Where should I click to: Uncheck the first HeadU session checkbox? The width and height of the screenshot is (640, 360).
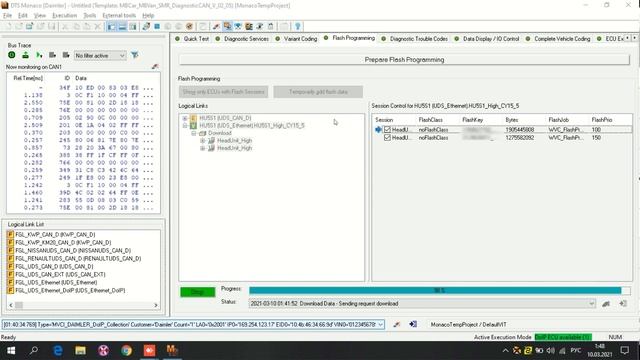point(387,129)
